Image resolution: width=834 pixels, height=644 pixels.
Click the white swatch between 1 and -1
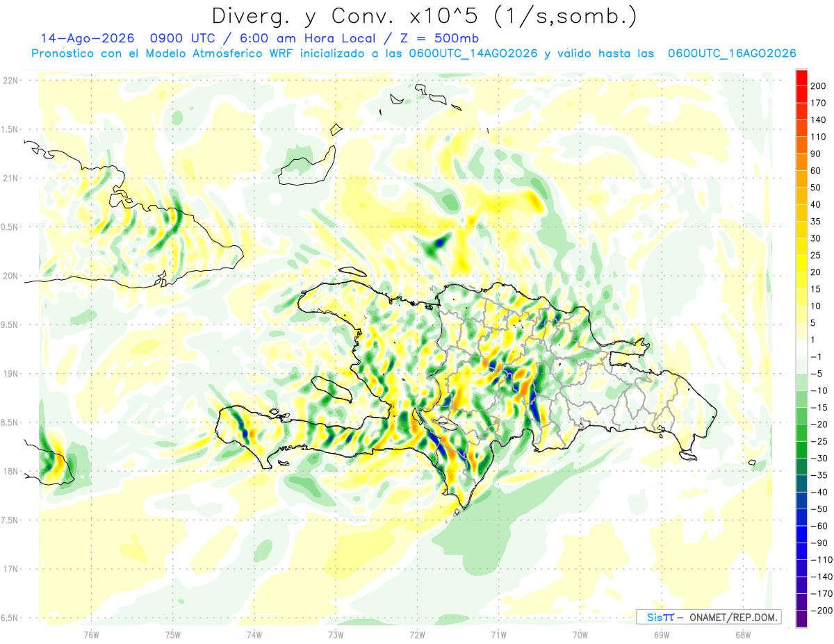pyautogui.click(x=801, y=348)
